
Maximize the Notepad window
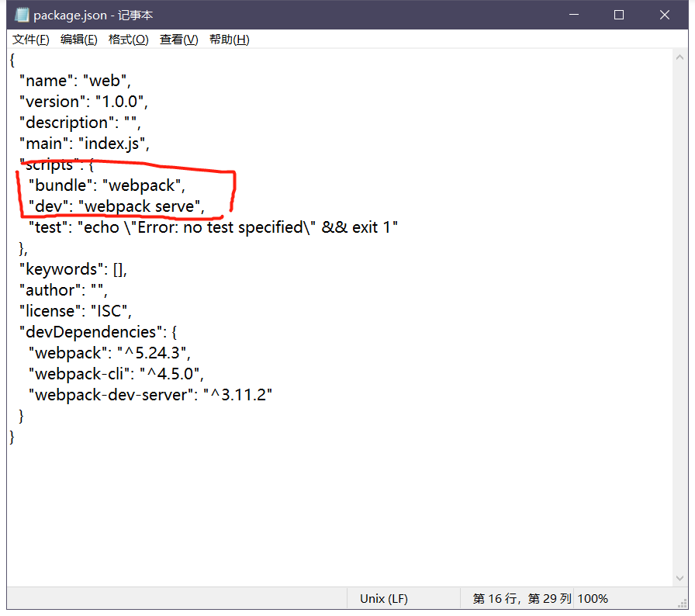619,15
